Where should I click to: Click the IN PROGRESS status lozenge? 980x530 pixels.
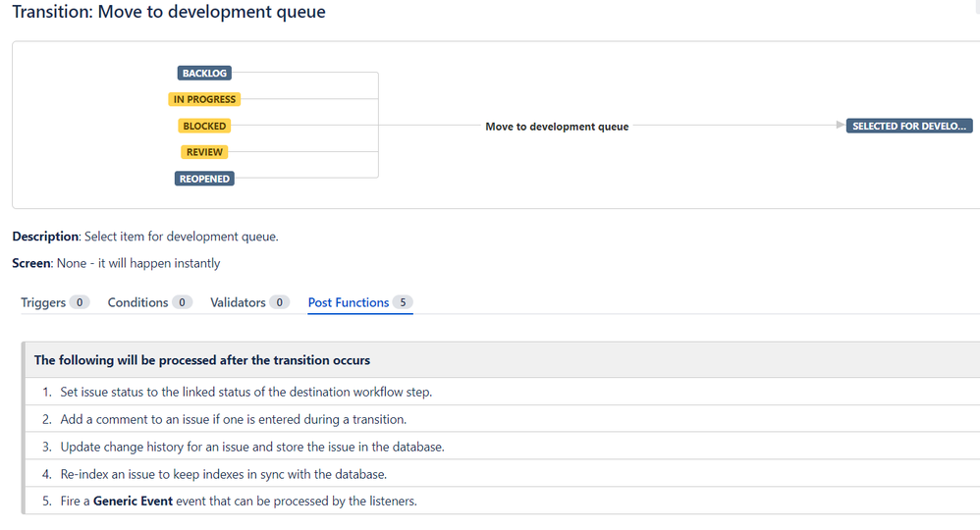(204, 99)
